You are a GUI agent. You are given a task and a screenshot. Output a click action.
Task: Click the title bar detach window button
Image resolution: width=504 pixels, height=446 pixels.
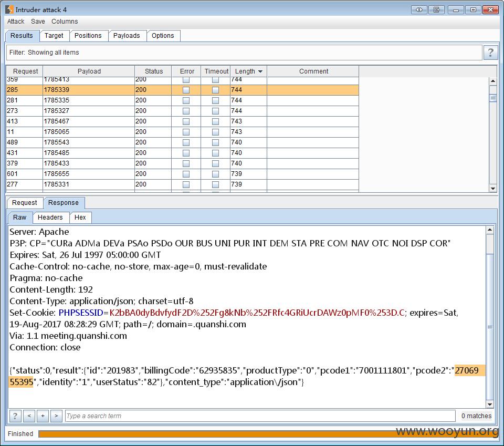(x=437, y=9)
